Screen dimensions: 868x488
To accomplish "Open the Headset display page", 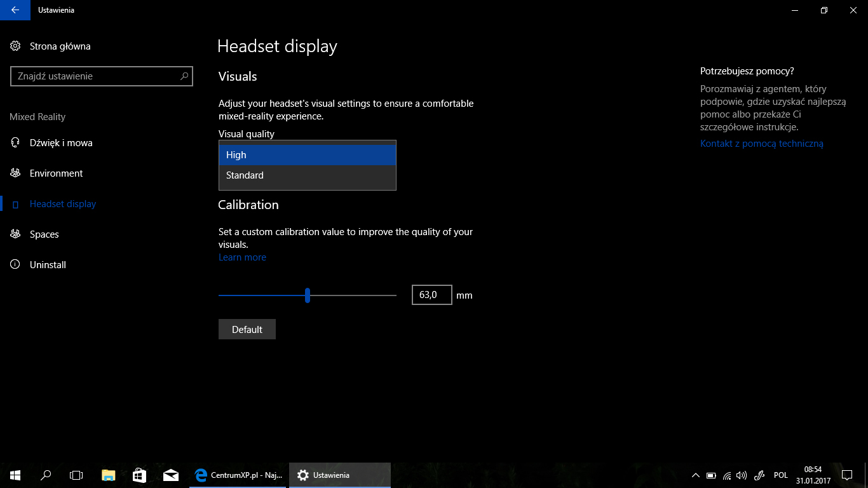I will [63, 204].
